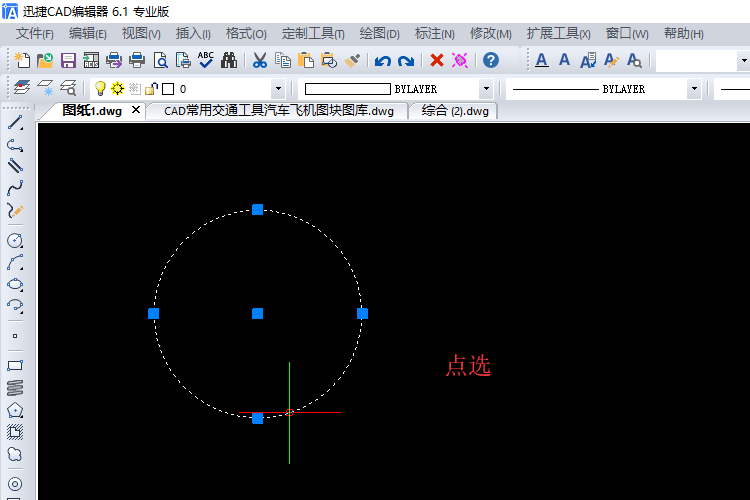
Task: Select the Polyline tool
Action: [x=15, y=145]
